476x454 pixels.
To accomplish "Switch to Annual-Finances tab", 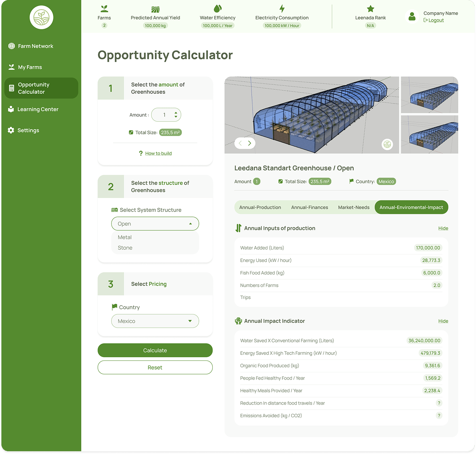I will [x=310, y=207].
